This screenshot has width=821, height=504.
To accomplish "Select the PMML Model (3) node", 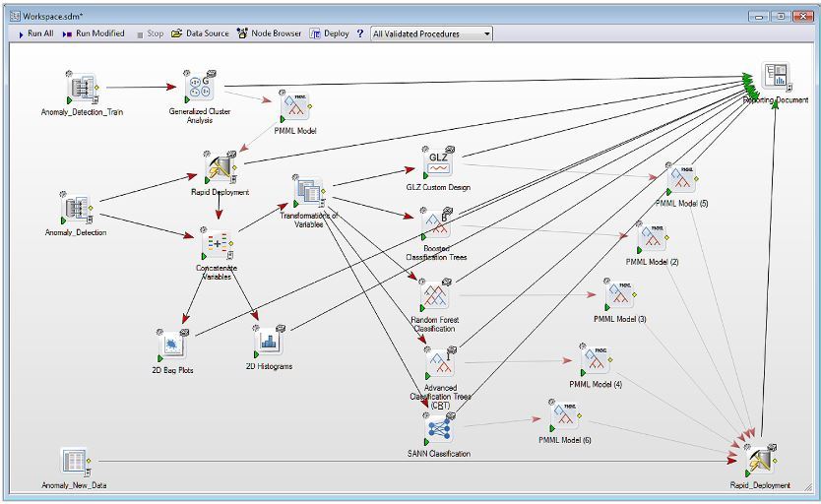I will pyautogui.click(x=620, y=294).
